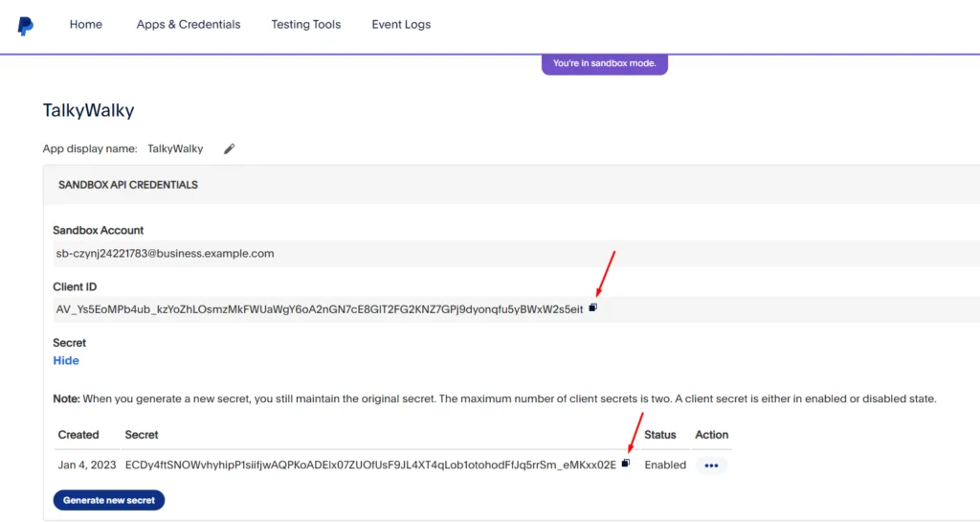
Task: Select the sandbox account email text
Action: (165, 253)
